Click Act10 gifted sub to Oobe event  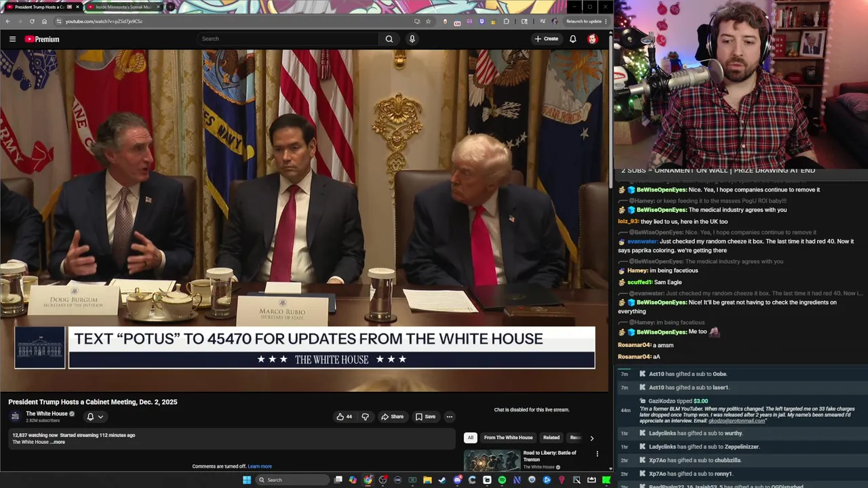(688, 374)
